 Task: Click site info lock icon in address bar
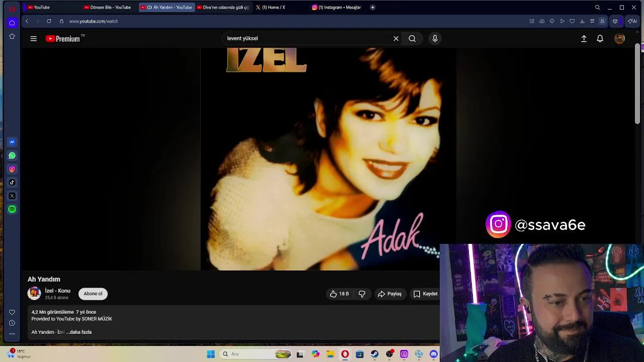(61, 21)
